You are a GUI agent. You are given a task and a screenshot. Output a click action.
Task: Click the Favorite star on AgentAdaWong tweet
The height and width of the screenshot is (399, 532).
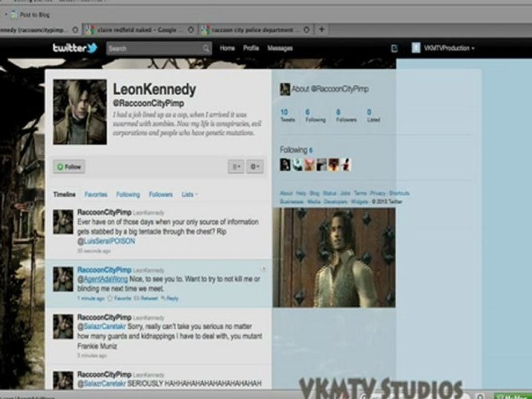(120, 298)
